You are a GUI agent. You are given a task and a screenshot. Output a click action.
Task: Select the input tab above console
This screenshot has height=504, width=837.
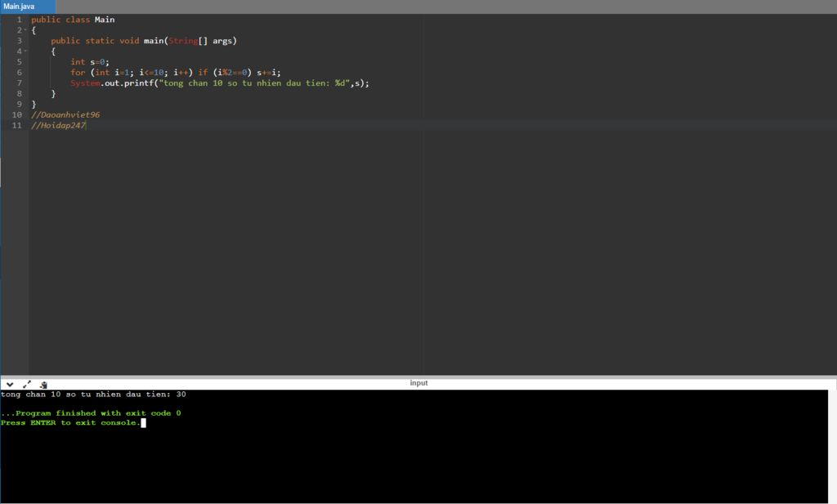418,383
